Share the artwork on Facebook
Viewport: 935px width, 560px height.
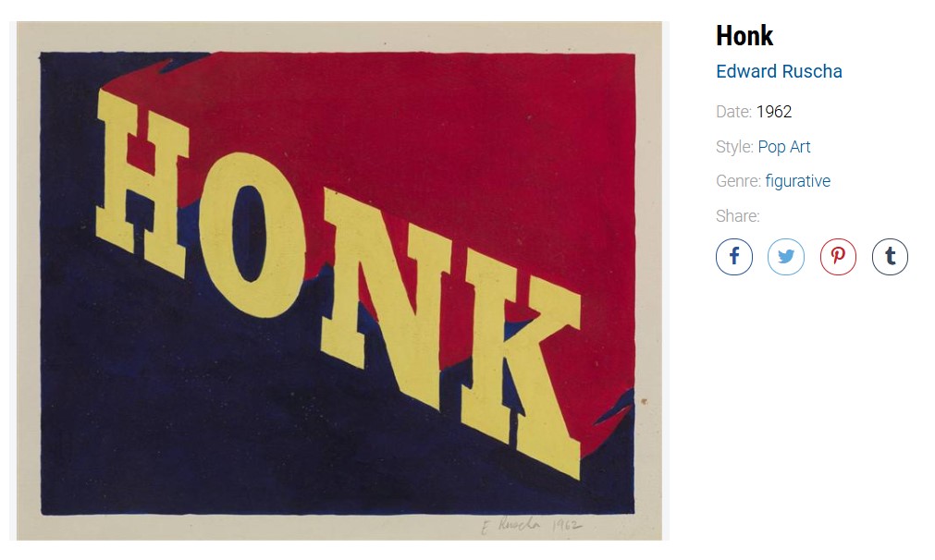click(x=733, y=257)
